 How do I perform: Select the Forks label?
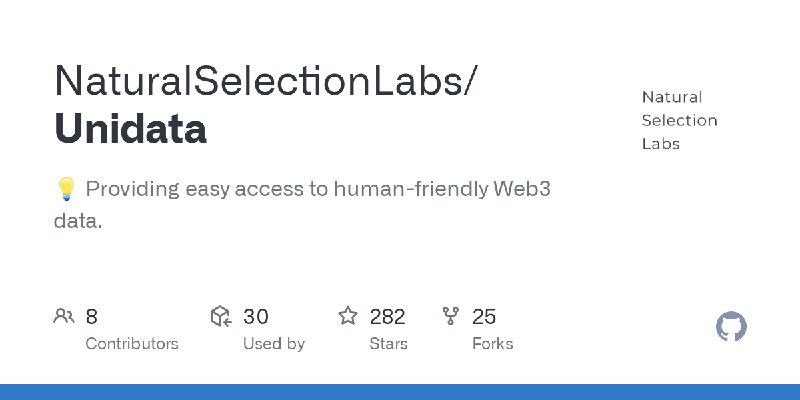[492, 343]
